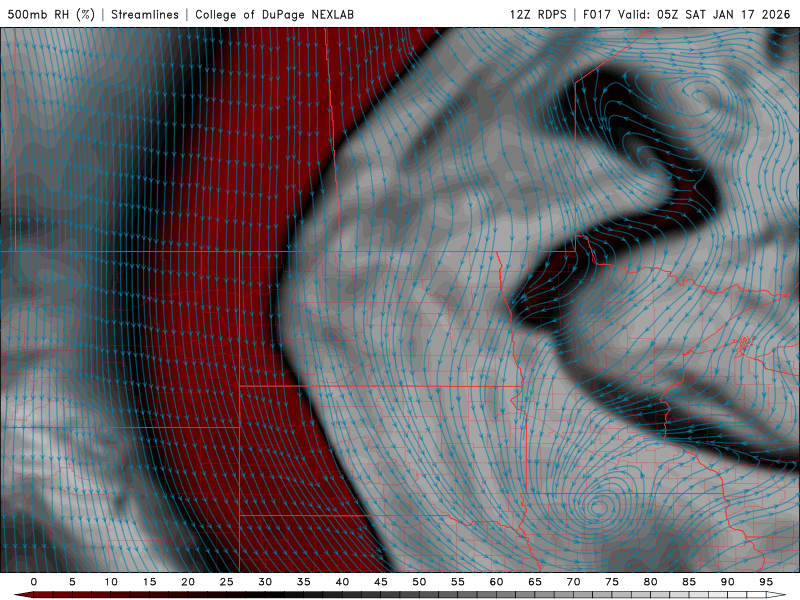Click the 5 label on the color scale
Viewport: 800px width, 600px height.
(x=72, y=582)
